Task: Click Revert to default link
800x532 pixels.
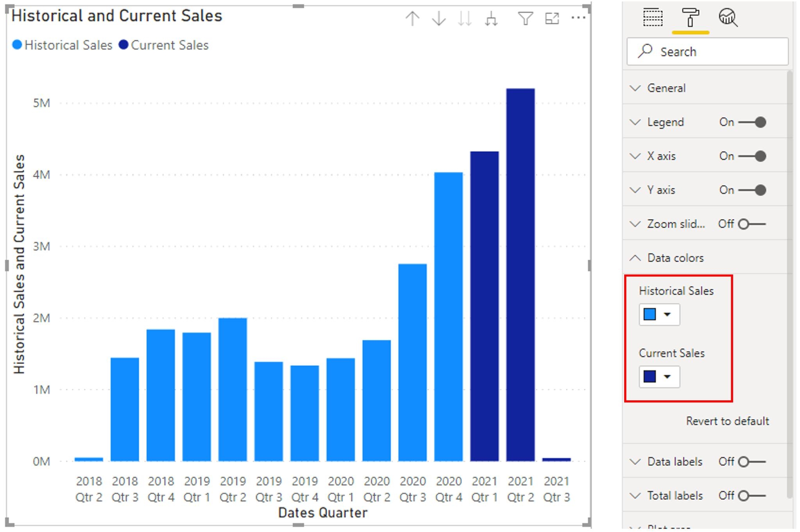Action: [727, 421]
